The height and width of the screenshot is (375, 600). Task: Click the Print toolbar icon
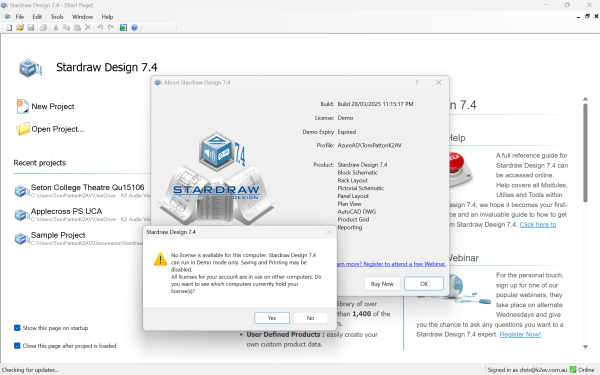[43, 28]
